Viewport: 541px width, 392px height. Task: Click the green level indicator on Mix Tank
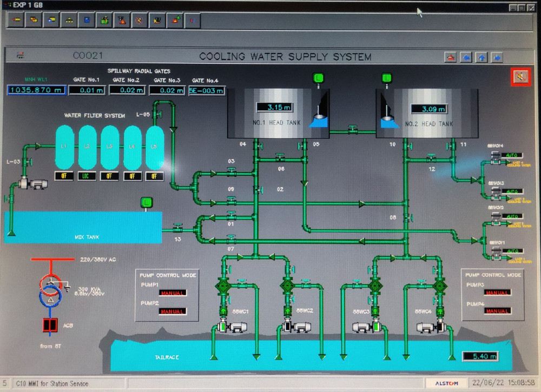click(x=147, y=203)
